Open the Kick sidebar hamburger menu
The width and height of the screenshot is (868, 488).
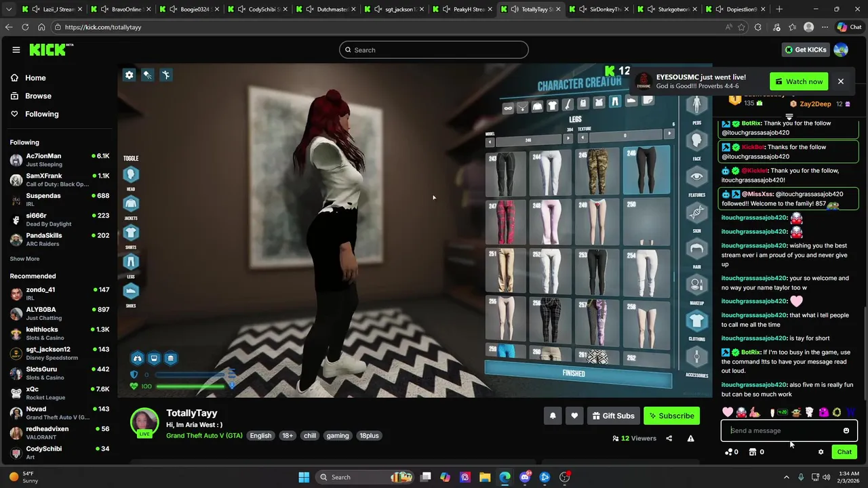pyautogui.click(x=16, y=49)
